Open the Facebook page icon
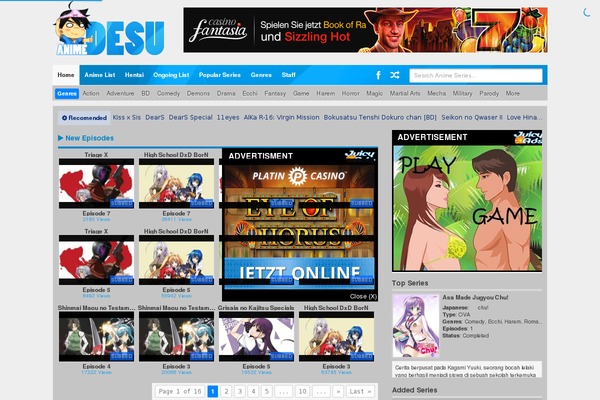Screen dimensions: 600x400 pos(378,75)
